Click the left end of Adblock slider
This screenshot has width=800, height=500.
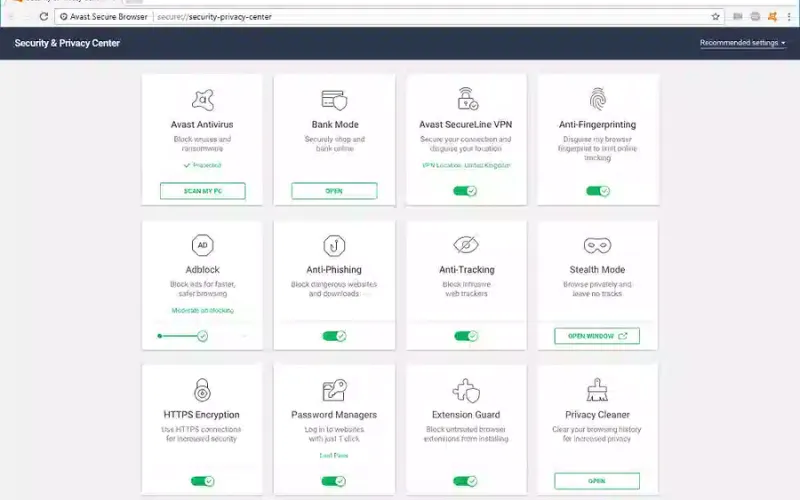point(160,336)
